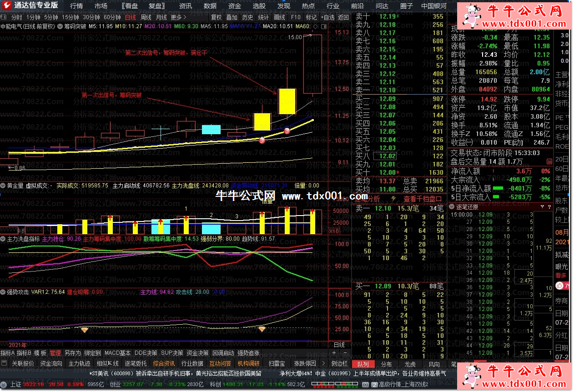Screen dimensions: 574x392
Task: Click the small window icon left of 关联报价
Action: pos(4,363)
